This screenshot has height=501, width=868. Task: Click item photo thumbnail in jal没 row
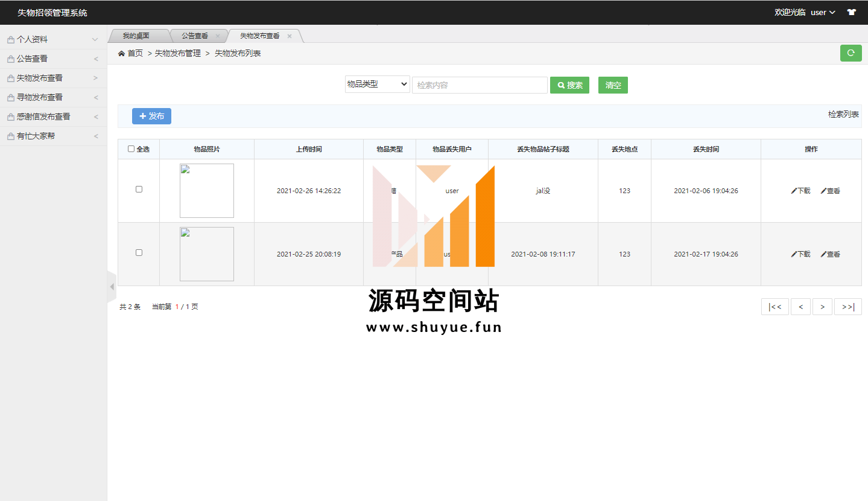[x=207, y=191]
